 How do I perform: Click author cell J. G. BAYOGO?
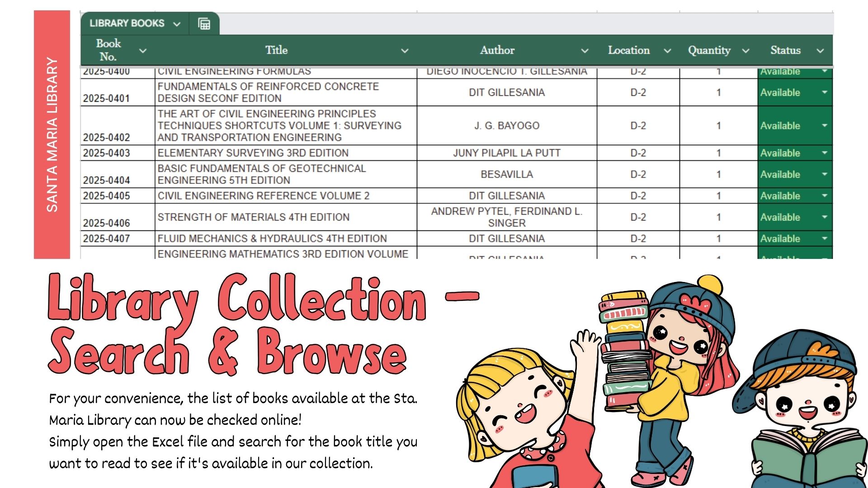click(x=507, y=126)
